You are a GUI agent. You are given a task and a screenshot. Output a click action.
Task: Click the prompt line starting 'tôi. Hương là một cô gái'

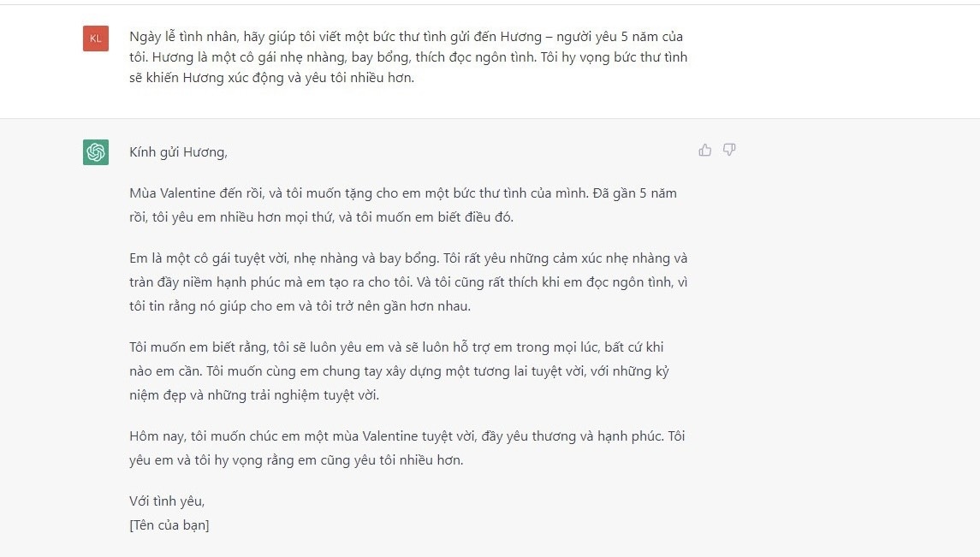click(408, 57)
